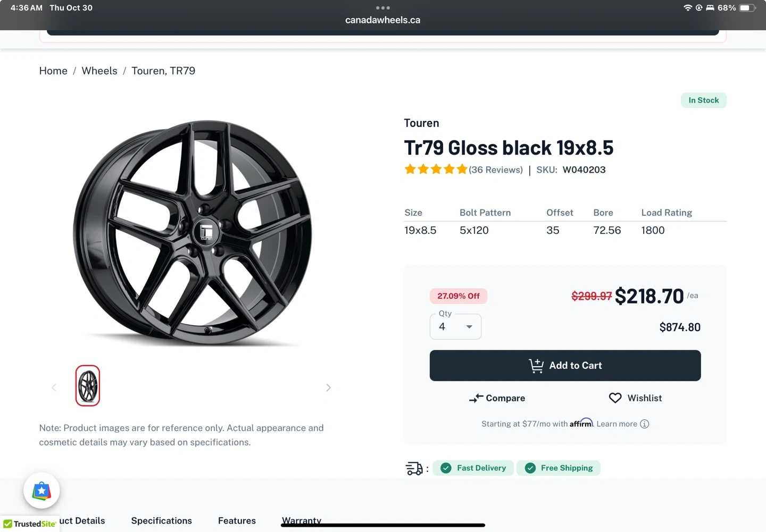Select the wheel thumbnail image
This screenshot has height=532, width=766.
[x=88, y=386]
